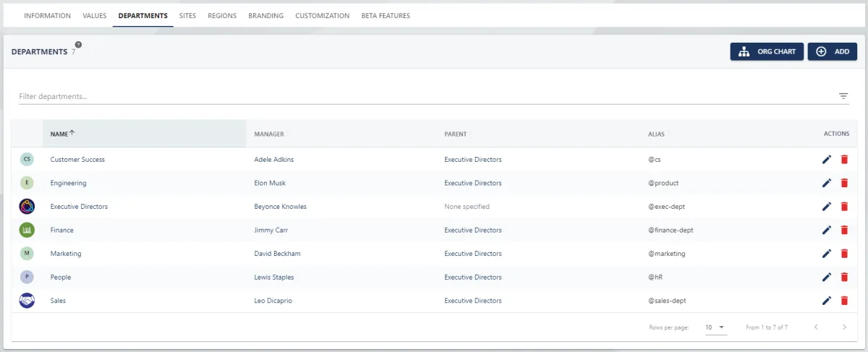Select manager Leo Dicaprio
The width and height of the screenshot is (868, 352).
(x=273, y=301)
